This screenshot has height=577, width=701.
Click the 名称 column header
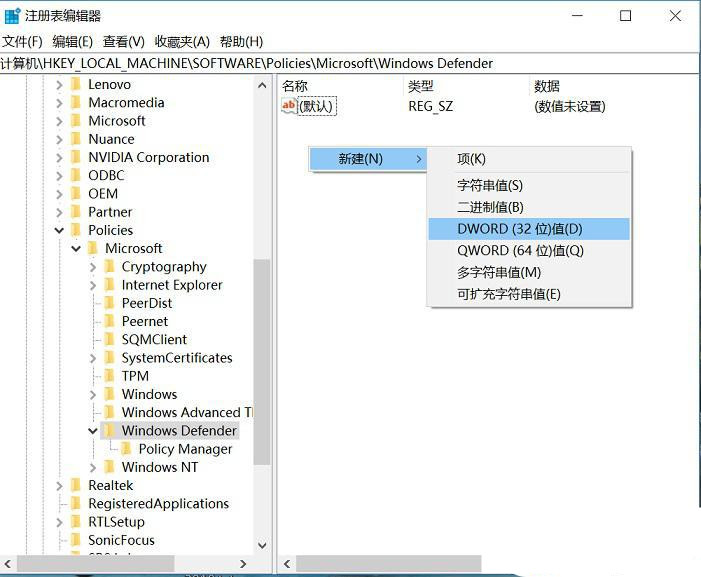pos(342,86)
